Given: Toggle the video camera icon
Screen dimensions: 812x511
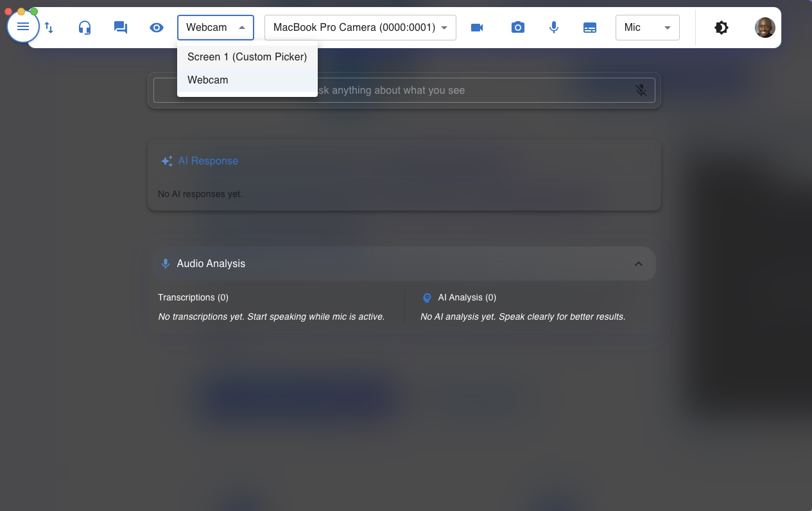Looking at the screenshot, I should 477,28.
